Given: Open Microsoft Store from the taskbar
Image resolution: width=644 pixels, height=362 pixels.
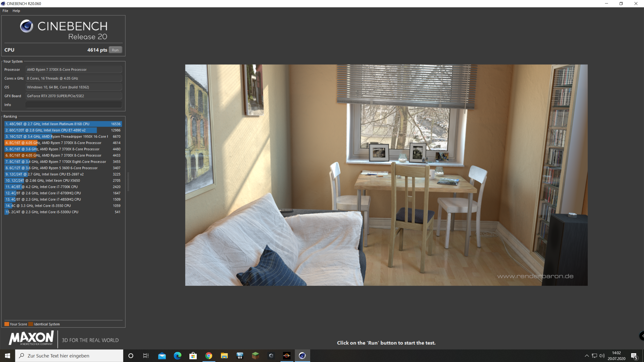Looking at the screenshot, I should tap(193, 356).
